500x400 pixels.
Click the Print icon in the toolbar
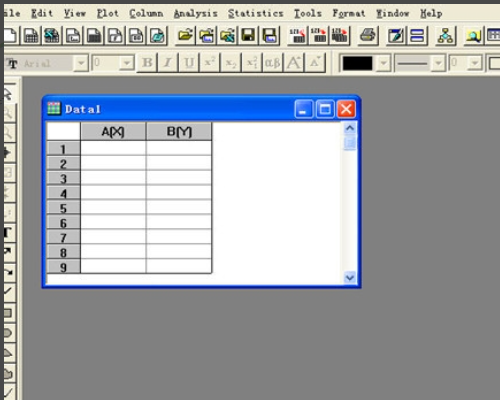(368, 35)
